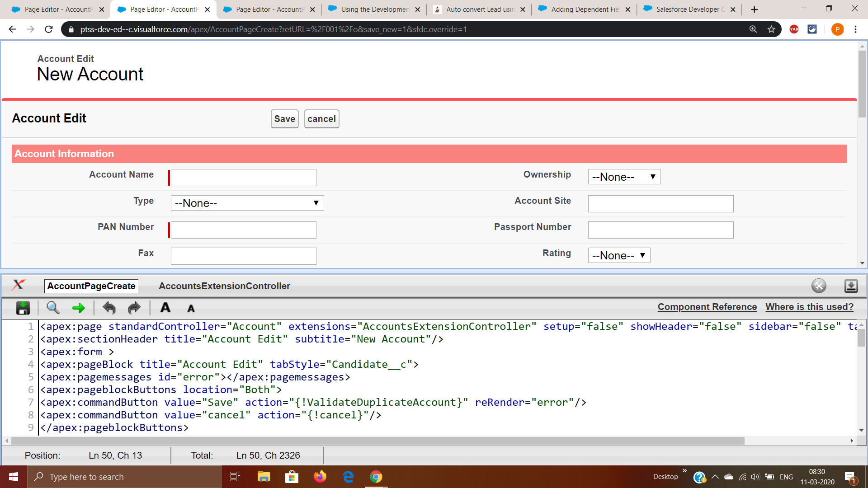
Task: Click the cancel button
Action: [321, 119]
